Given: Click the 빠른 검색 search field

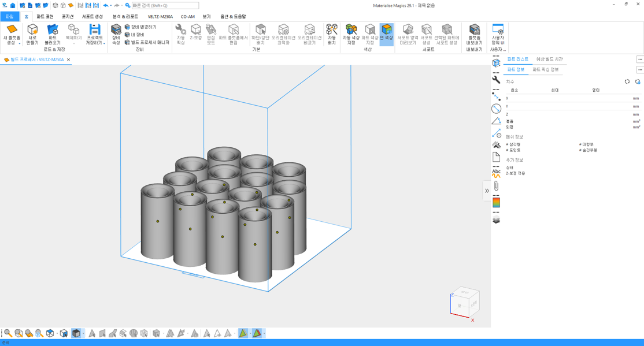Looking at the screenshot, I should pyautogui.click(x=165, y=6).
